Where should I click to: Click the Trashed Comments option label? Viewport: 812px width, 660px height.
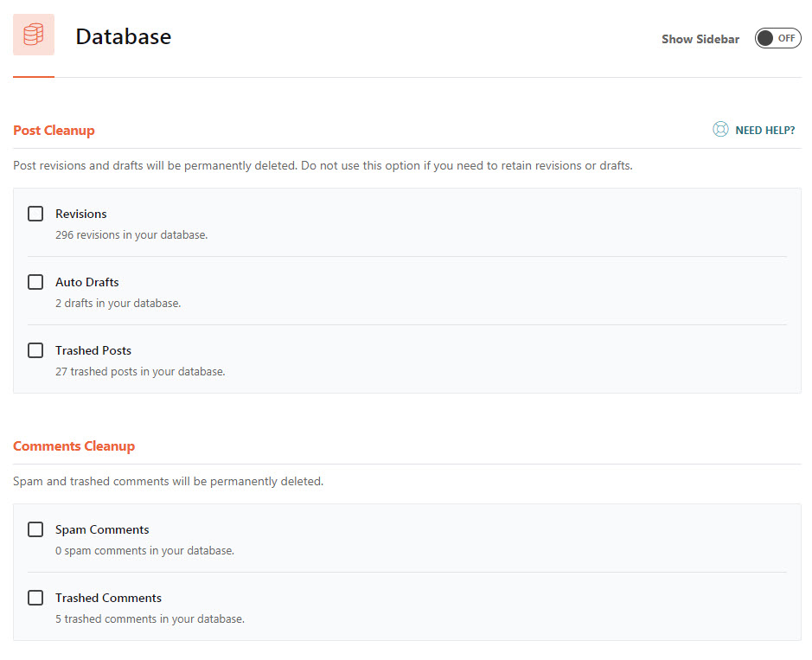tap(108, 598)
